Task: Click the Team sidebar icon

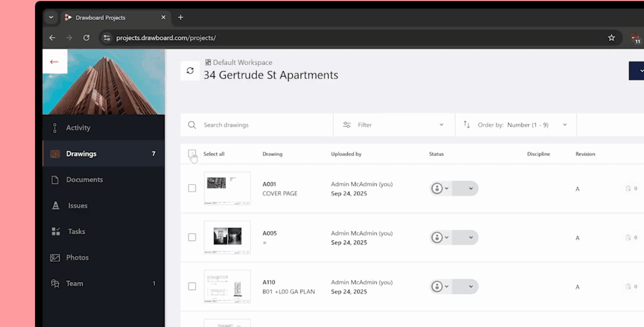Action: tap(55, 283)
